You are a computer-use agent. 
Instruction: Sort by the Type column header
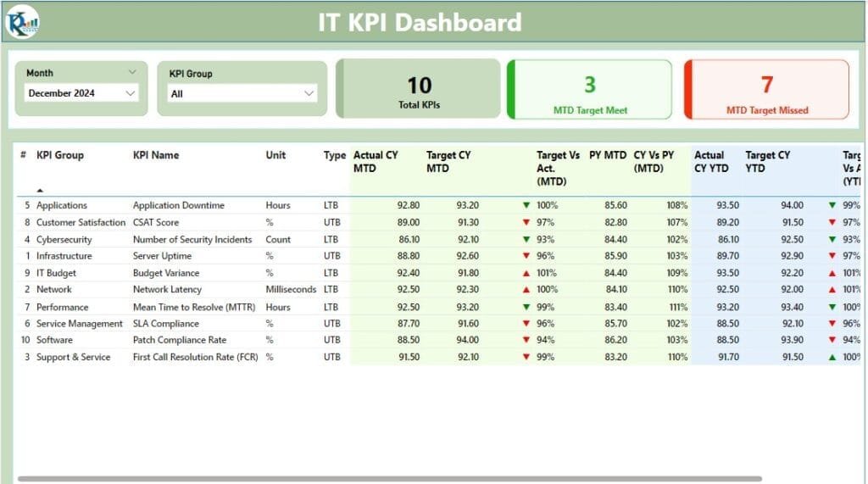(334, 155)
